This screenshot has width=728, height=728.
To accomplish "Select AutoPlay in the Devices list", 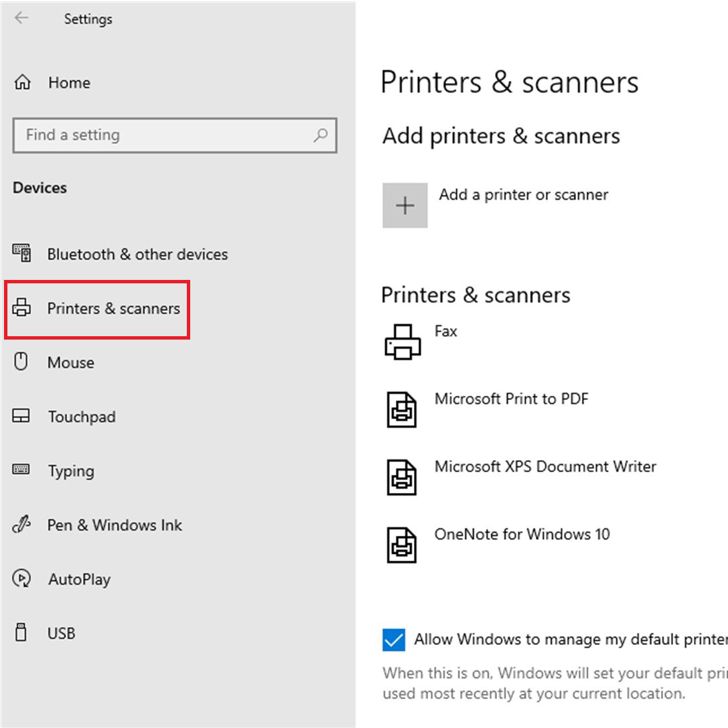I will (x=79, y=579).
